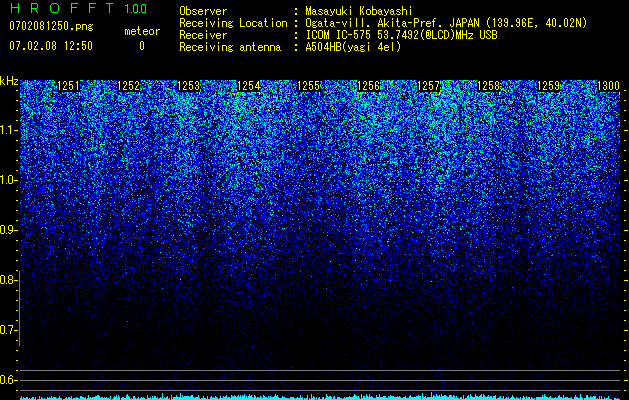Click the 1256 time marker
Screen dimensions: 629x400
(369, 86)
